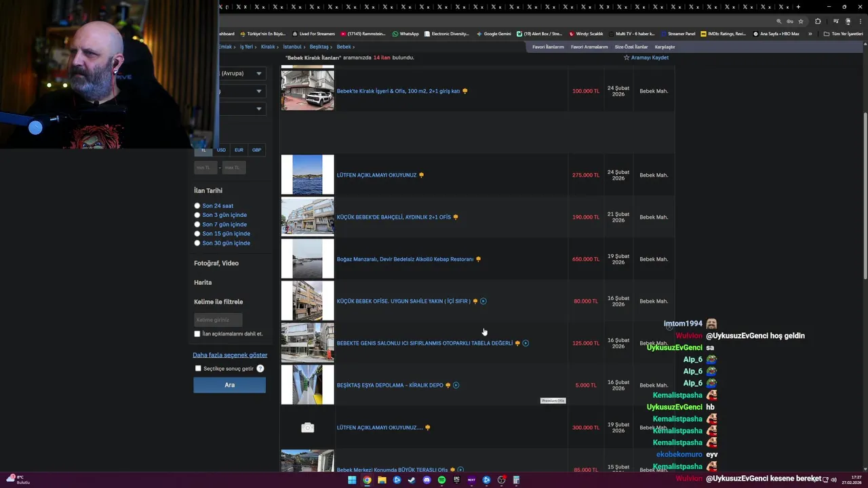The height and width of the screenshot is (488, 868).
Task: Open a new browser tab
Action: pos(798,7)
